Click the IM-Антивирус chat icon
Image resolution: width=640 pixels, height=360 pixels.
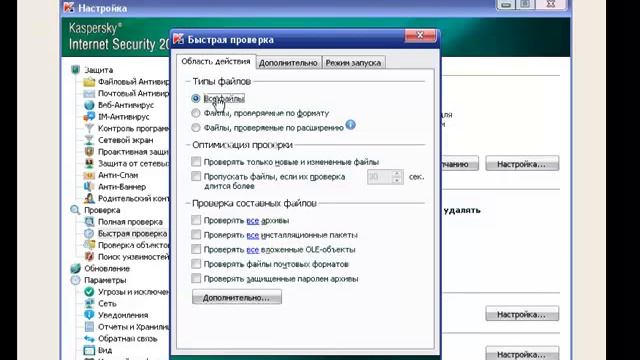point(89,117)
